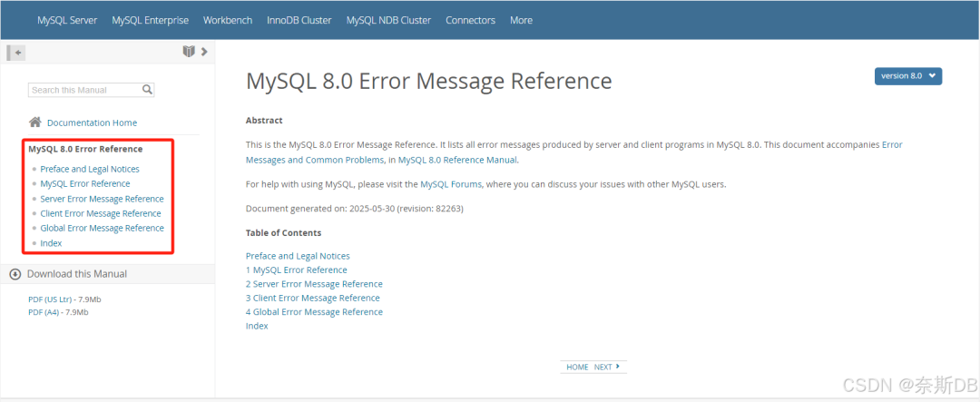Open the More menu
This screenshot has width=980, height=402.
(521, 20)
